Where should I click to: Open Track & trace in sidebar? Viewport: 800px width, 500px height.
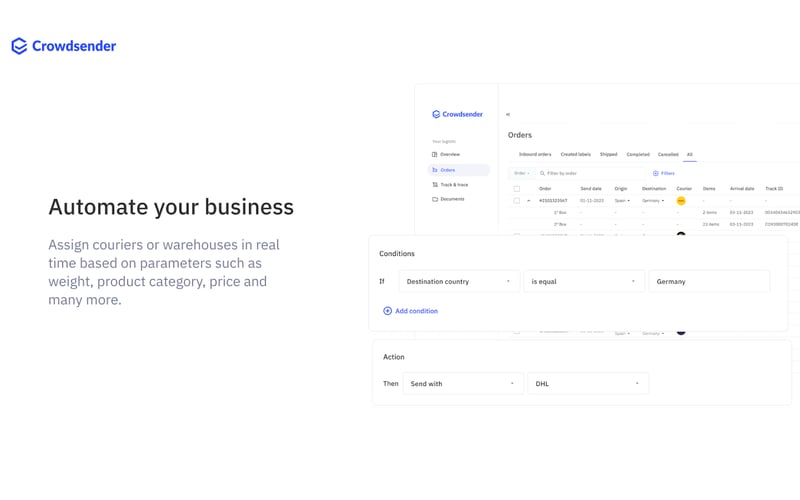pyautogui.click(x=450, y=185)
